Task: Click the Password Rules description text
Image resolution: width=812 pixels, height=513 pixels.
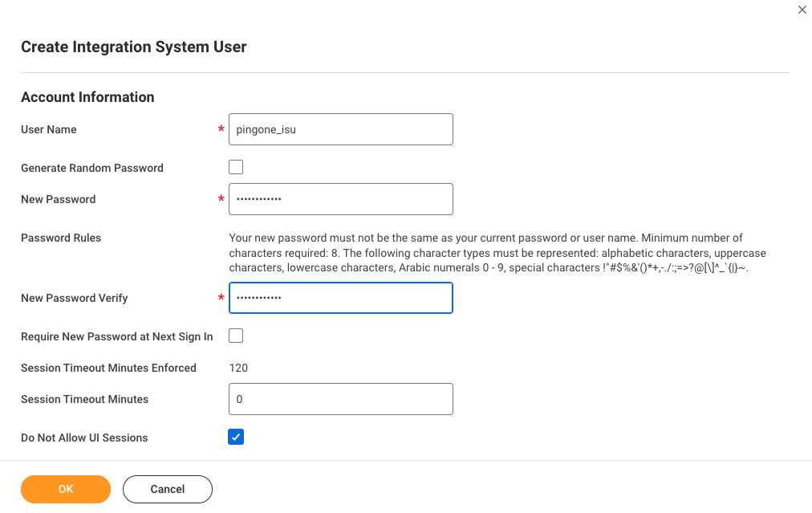Action: [497, 253]
